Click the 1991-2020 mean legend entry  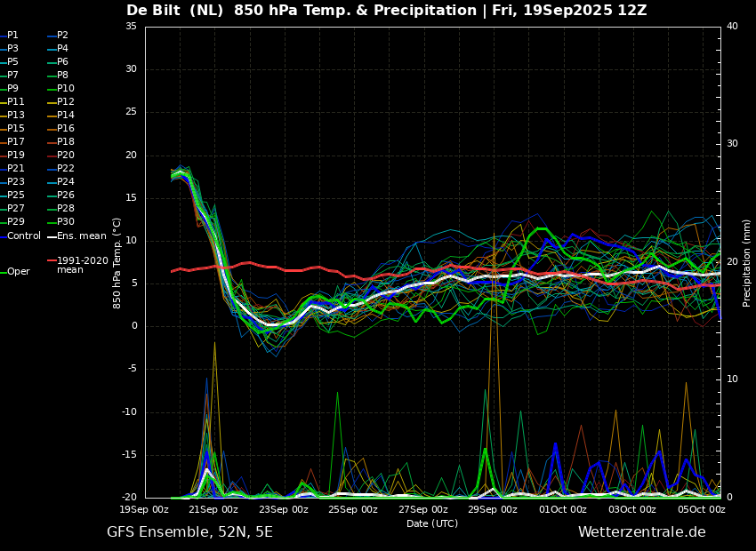click(x=78, y=265)
